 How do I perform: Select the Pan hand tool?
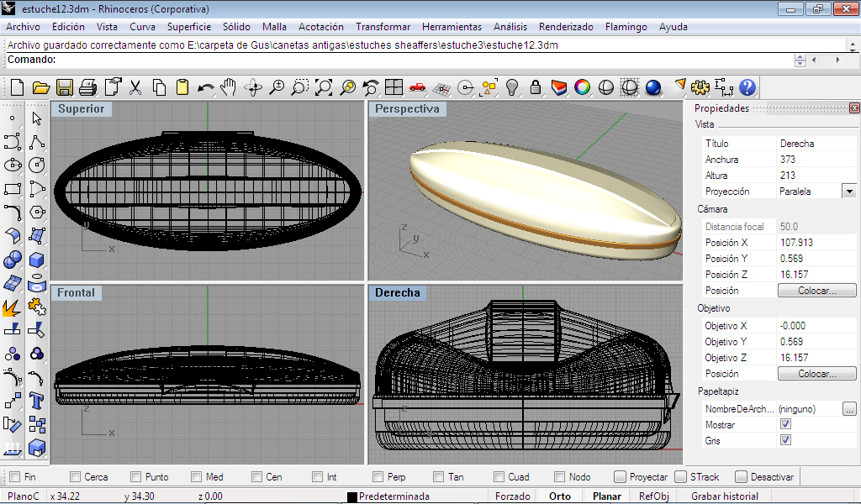pos(229,87)
